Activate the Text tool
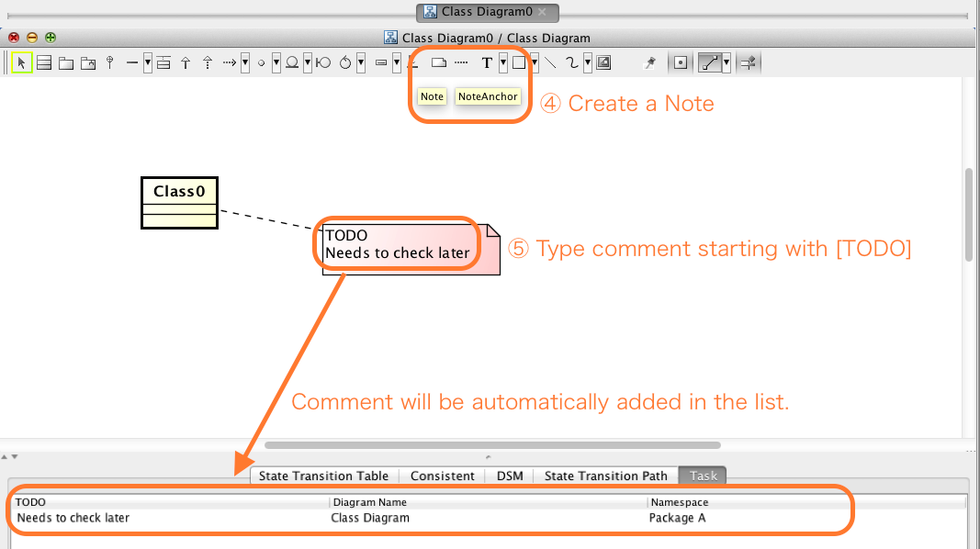This screenshot has height=549, width=980. point(487,62)
